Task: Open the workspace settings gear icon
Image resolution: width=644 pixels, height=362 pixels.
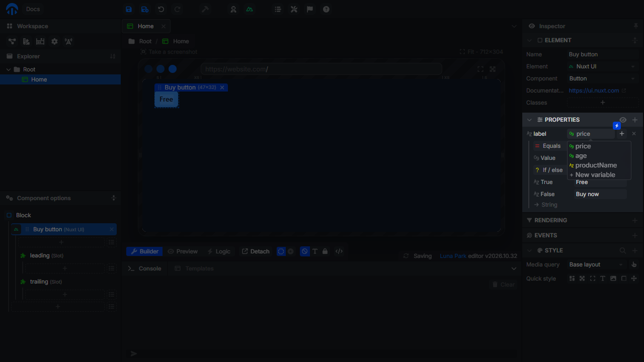Action: pyautogui.click(x=54, y=41)
